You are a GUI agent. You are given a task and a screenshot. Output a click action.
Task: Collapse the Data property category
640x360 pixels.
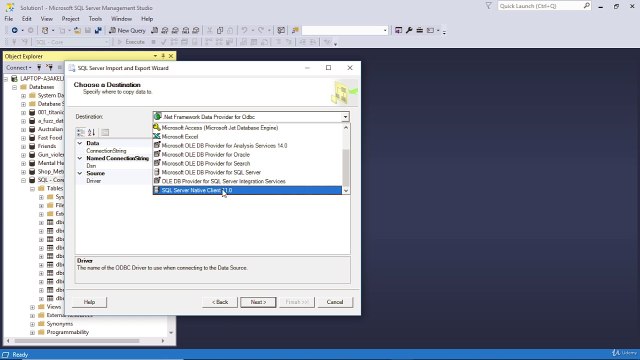coord(80,143)
